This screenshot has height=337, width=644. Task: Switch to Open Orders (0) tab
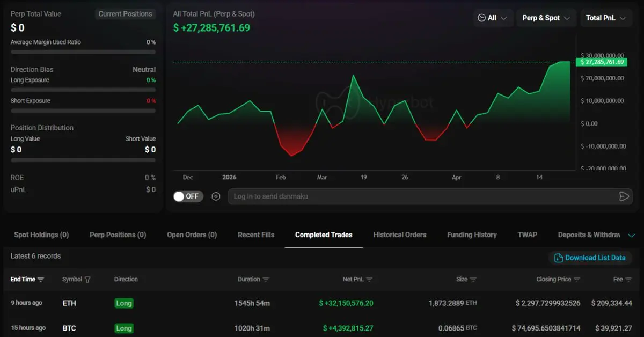192,235
